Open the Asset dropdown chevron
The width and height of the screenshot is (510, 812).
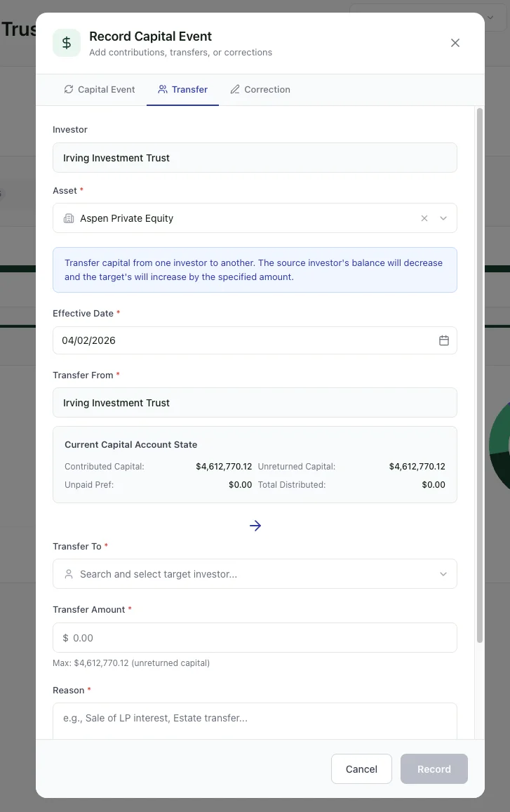[x=443, y=218]
